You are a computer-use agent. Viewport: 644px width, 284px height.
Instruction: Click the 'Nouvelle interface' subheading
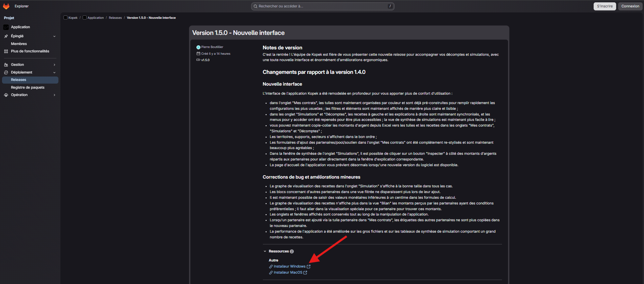tap(282, 84)
